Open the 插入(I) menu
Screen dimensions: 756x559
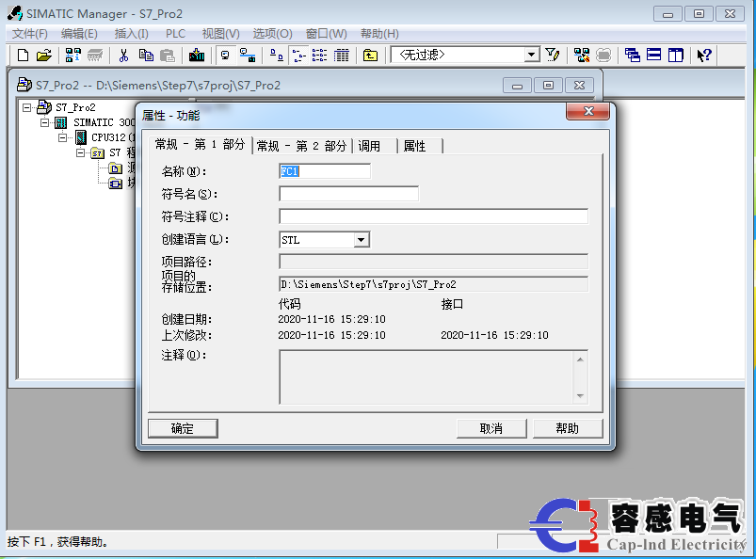click(131, 34)
